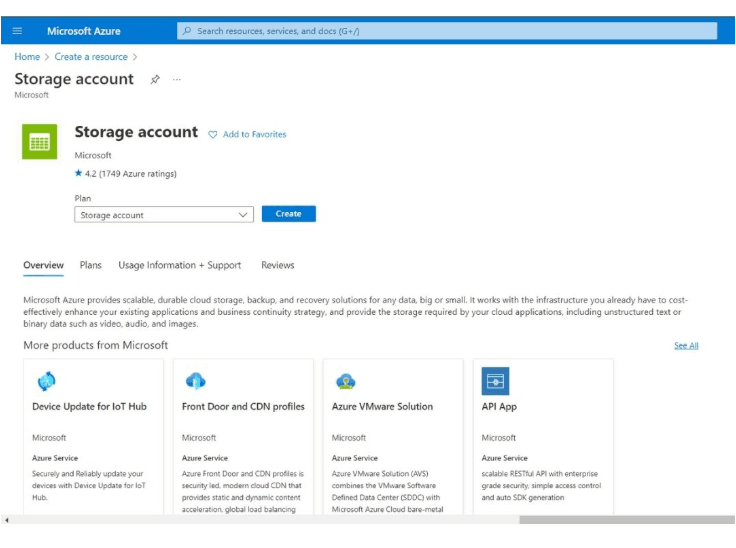The width and height of the screenshot is (736, 548).
Task: Click the Storage account page title
Action: 74,79
